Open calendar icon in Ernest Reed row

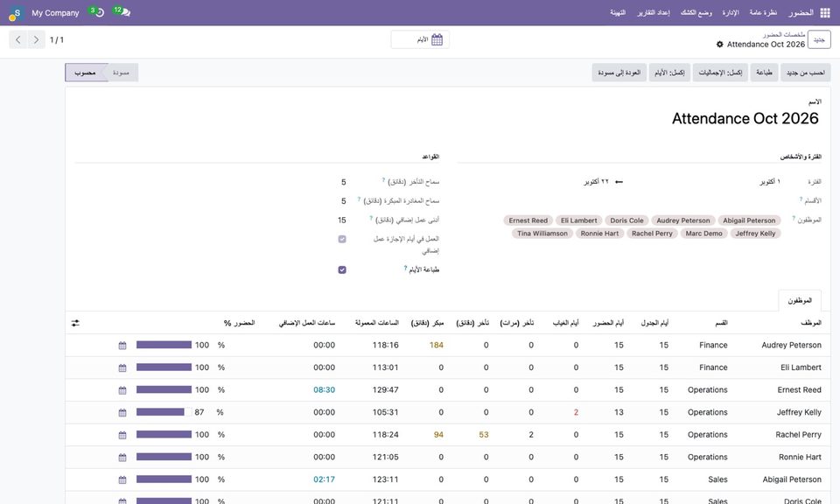click(x=122, y=390)
